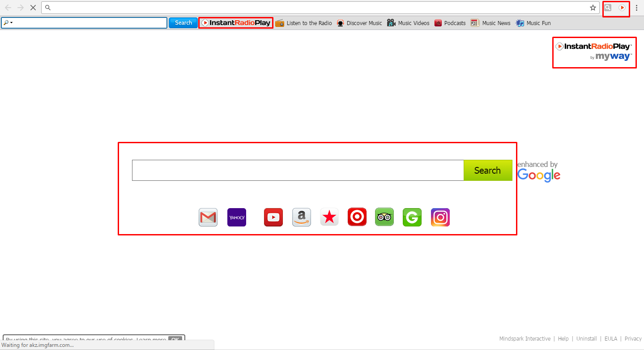The width and height of the screenshot is (644, 350).
Task: Go back to previous page
Action: pos(8,8)
